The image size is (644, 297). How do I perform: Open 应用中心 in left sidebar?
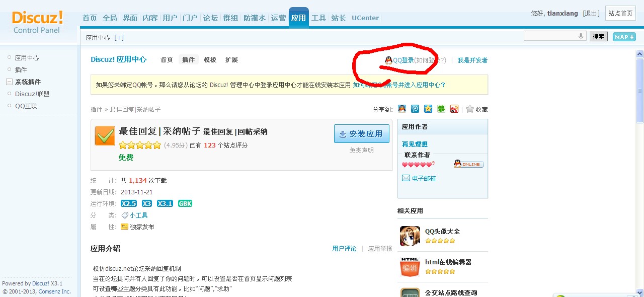coord(27,58)
